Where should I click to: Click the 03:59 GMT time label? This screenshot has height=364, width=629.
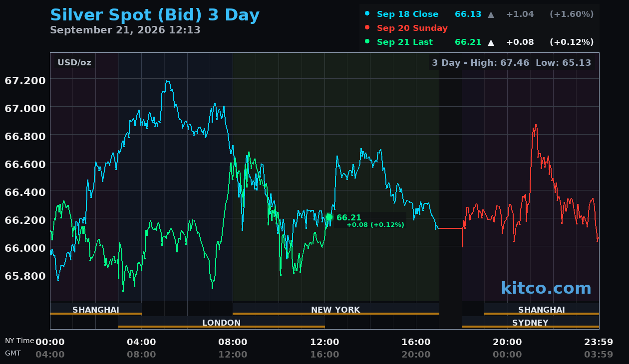tap(599, 355)
